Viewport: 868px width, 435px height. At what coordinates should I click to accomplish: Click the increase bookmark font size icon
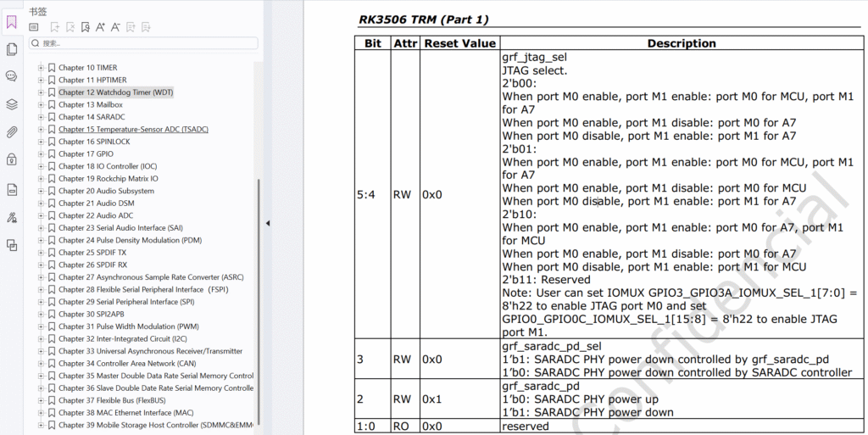100,27
